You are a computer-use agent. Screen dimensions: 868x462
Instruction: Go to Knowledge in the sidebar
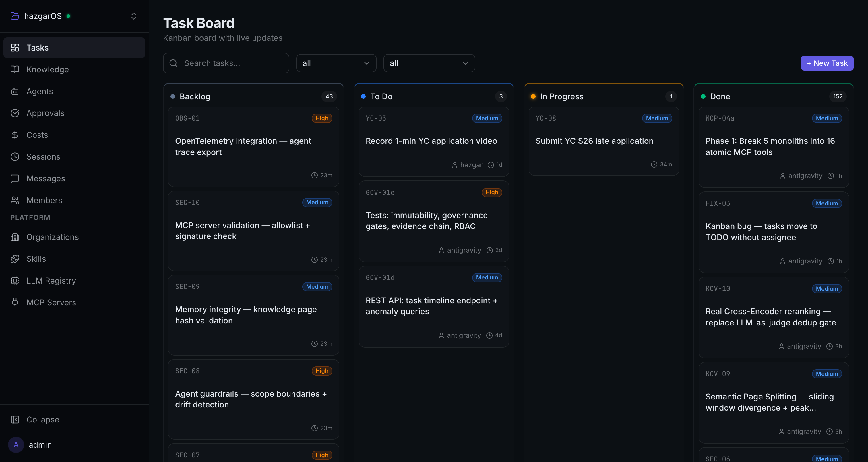tap(74, 69)
